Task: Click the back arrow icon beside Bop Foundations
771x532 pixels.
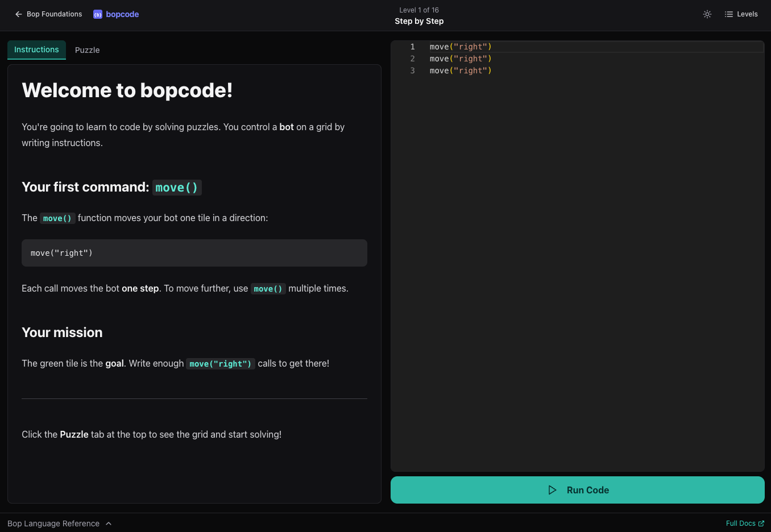Action: tap(18, 14)
